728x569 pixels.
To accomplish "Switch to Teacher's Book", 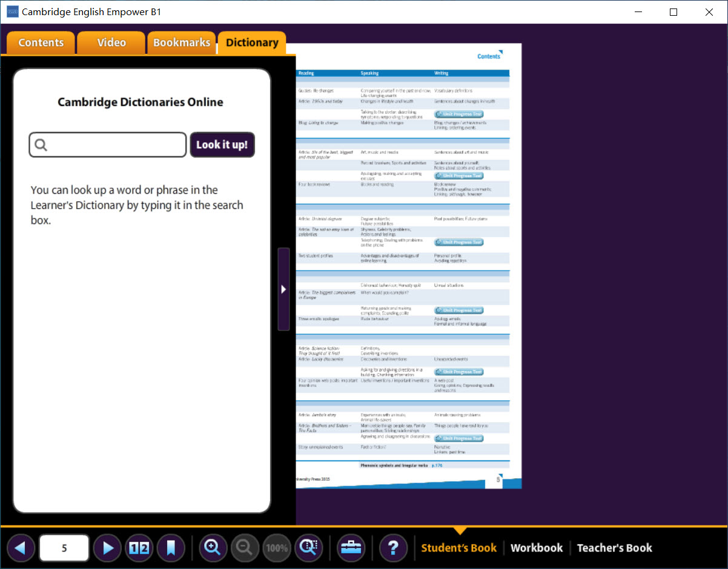I will tap(615, 548).
